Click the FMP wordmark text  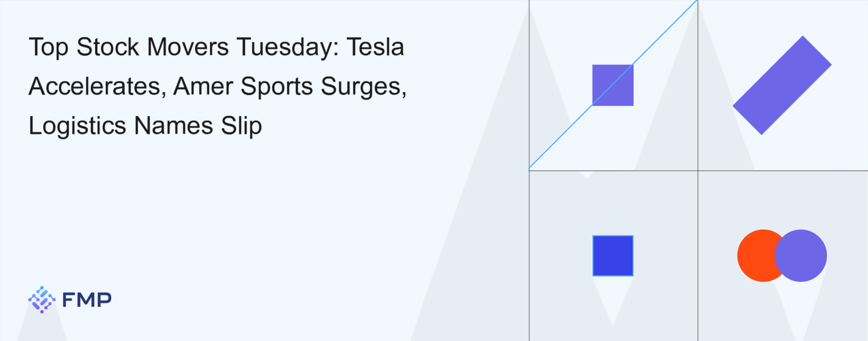[x=87, y=300]
